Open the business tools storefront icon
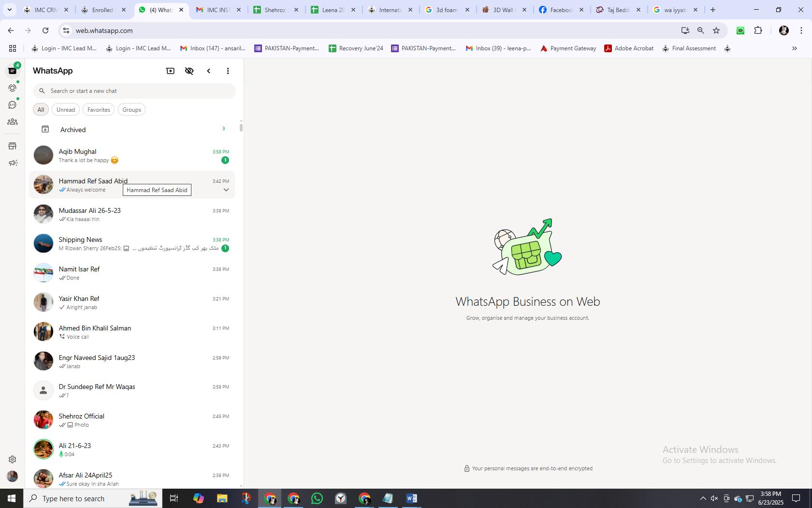The height and width of the screenshot is (508, 812). pyautogui.click(x=13, y=146)
